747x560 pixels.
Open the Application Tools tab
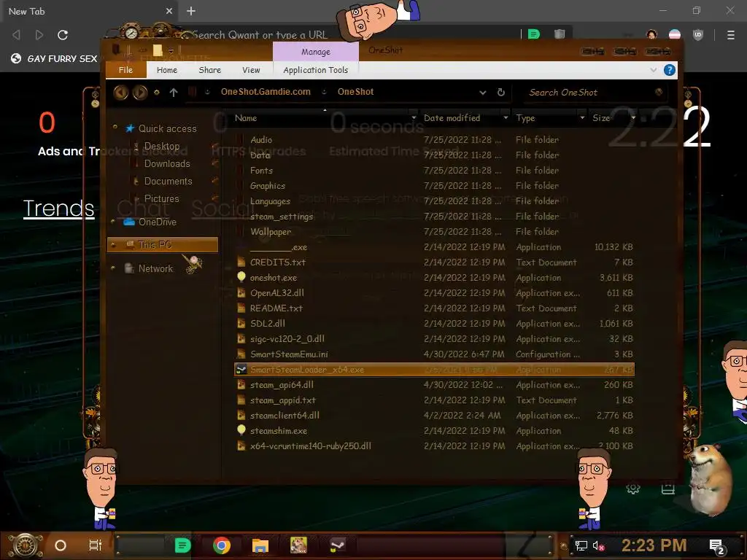[x=315, y=70]
